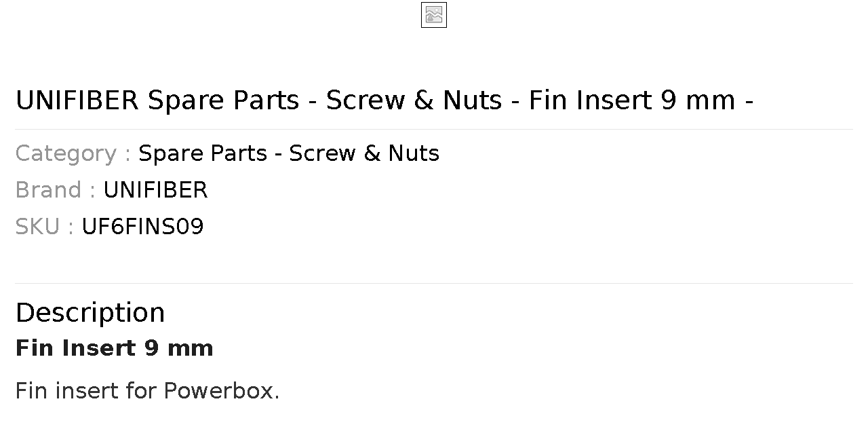Open the Spare Parts - Screw & Nuts category
This screenshot has width=868, height=429.
coord(289,153)
